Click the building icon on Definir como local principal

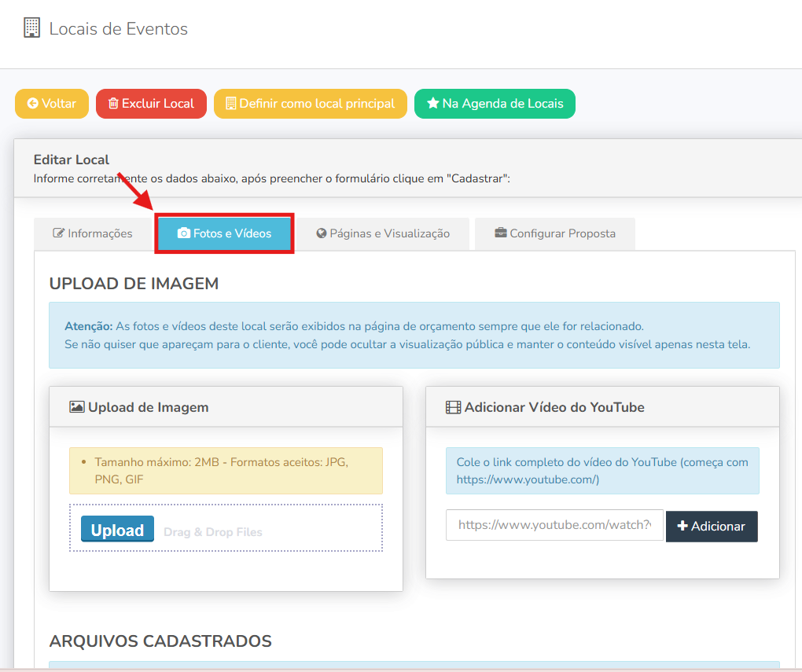[x=231, y=103]
